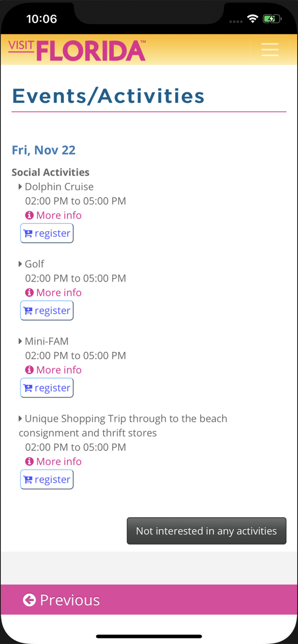
Task: Expand the Dolphin Cruise triangle
Action: click(x=20, y=186)
